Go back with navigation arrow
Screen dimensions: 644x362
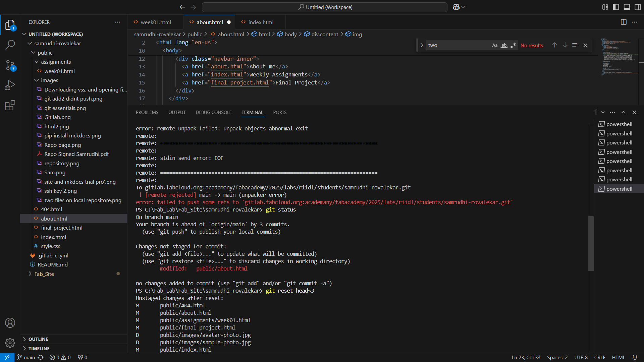(x=182, y=7)
